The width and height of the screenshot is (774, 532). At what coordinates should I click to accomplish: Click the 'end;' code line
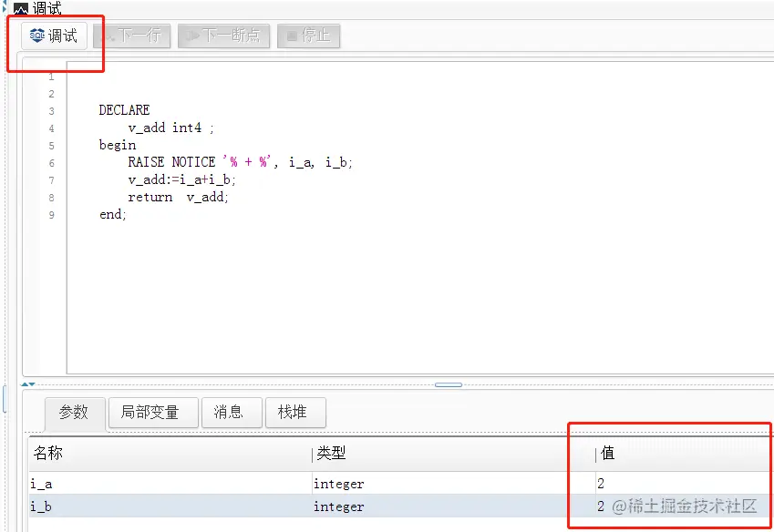click(113, 214)
